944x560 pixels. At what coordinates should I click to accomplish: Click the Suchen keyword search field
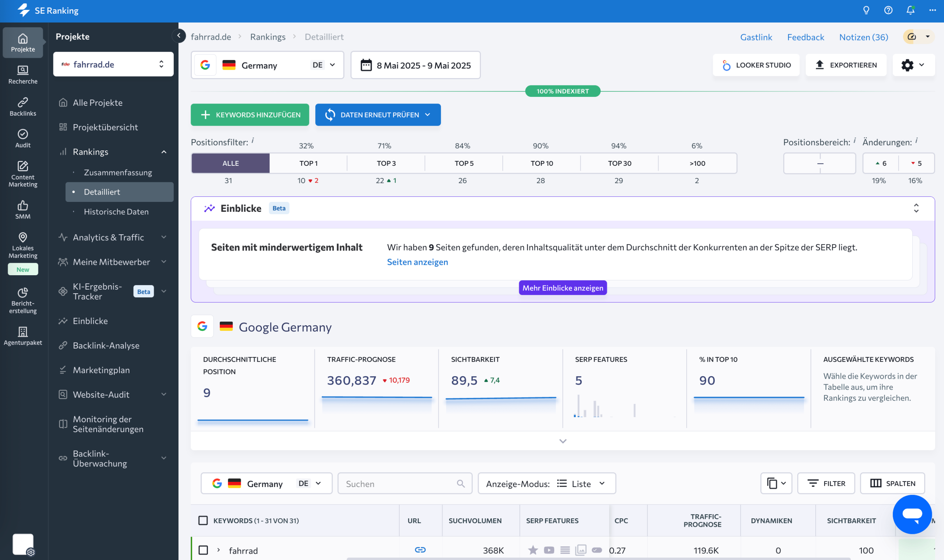pos(405,483)
